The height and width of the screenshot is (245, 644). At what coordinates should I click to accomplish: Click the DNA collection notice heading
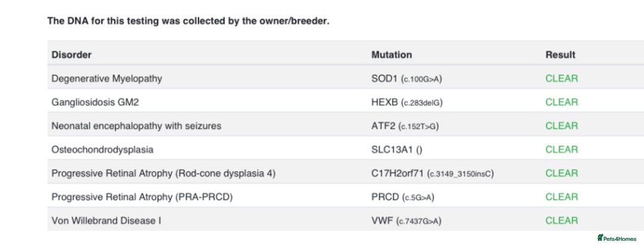click(188, 21)
